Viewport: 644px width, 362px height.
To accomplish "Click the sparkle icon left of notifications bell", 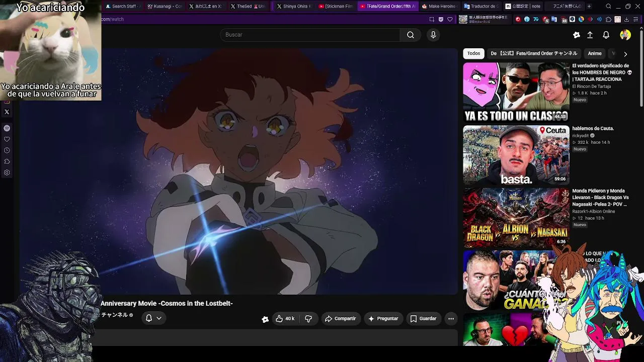I will (x=577, y=35).
